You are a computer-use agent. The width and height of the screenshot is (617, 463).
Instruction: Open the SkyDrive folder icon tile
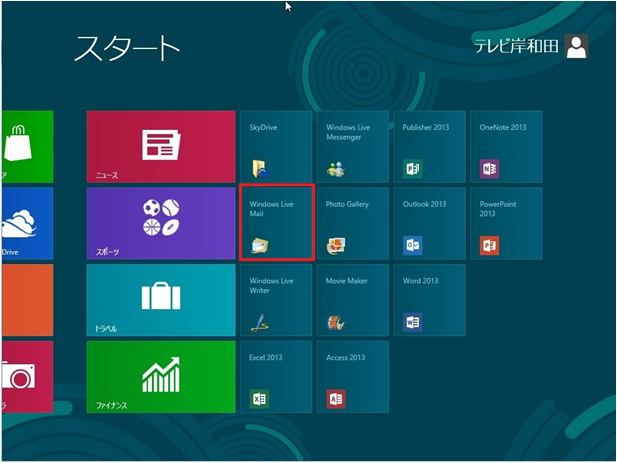(x=260, y=169)
